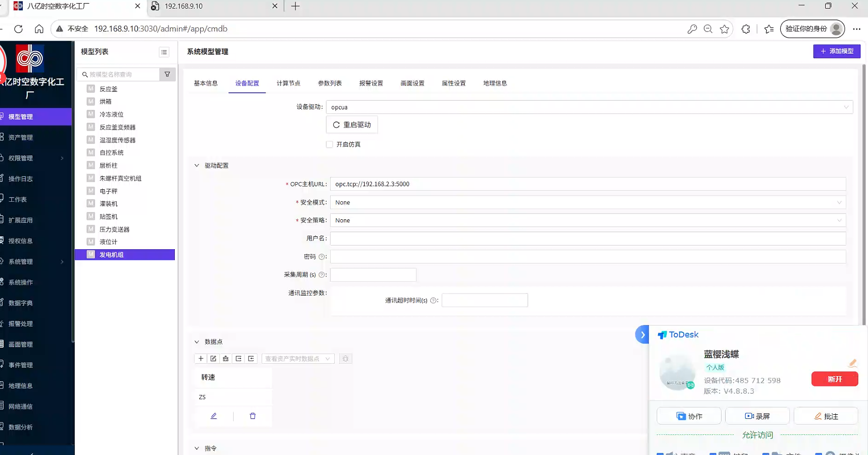Viewport: 868px width, 455px height.
Task: Click the OPC主机URL input field
Action: pos(588,184)
